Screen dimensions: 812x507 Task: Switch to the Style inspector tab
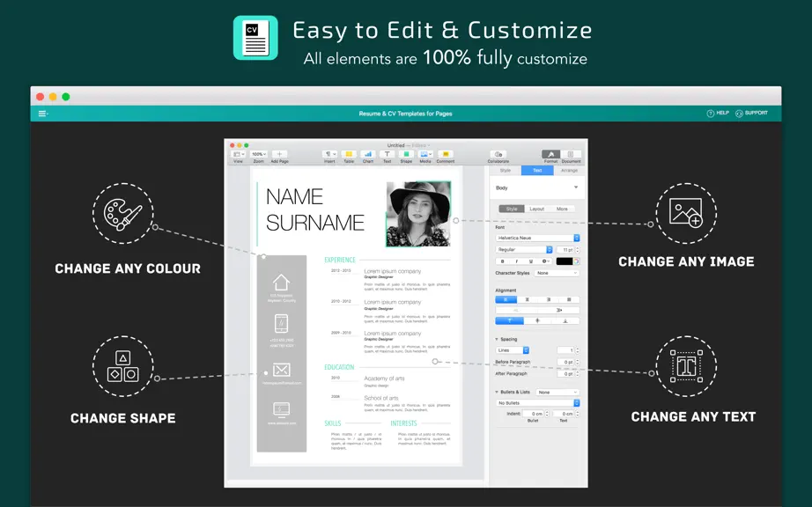(506, 170)
